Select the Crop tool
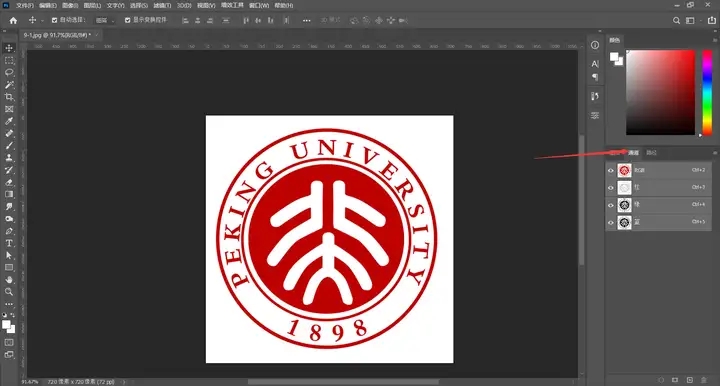The image size is (720, 386). 9,97
